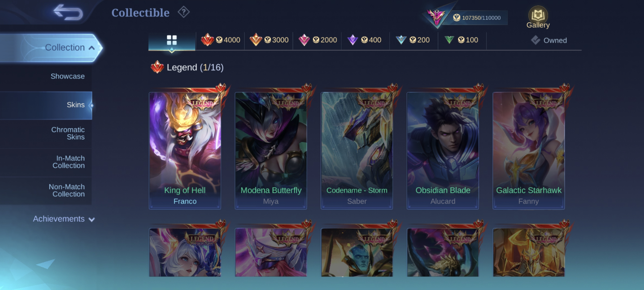
Task: Click the back arrow icon
Action: click(68, 12)
